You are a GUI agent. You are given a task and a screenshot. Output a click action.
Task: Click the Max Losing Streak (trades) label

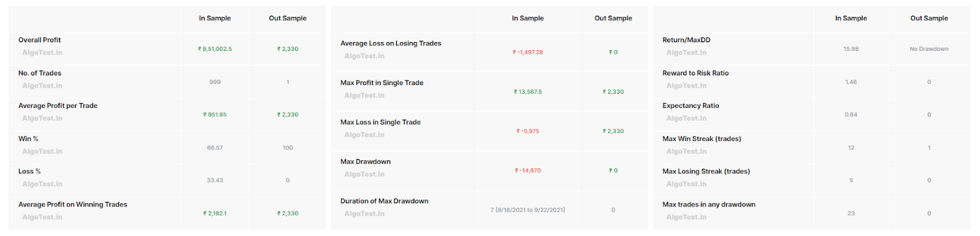point(706,171)
